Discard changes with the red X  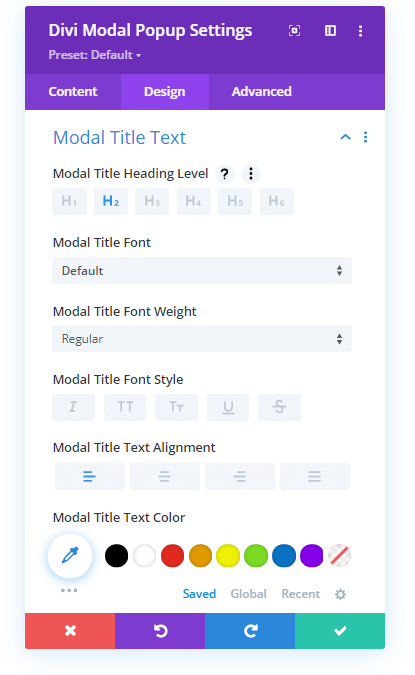(x=70, y=631)
